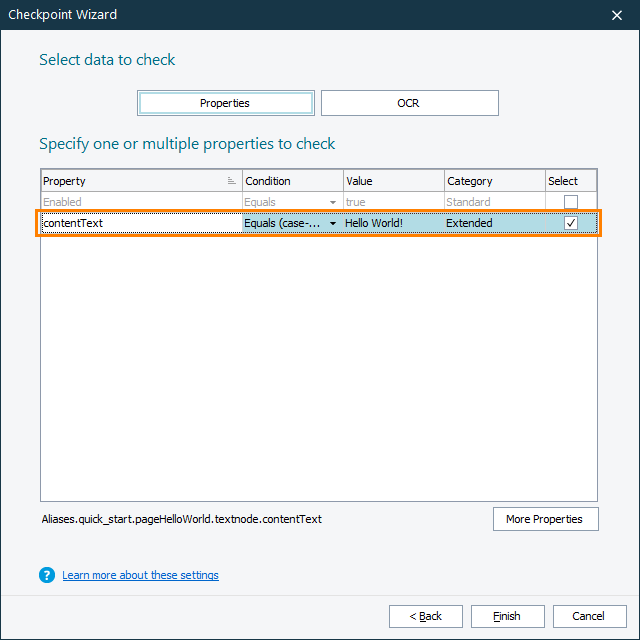Open the contentText condition dropdown
Viewport: 640px width, 640px height.
pos(333,223)
